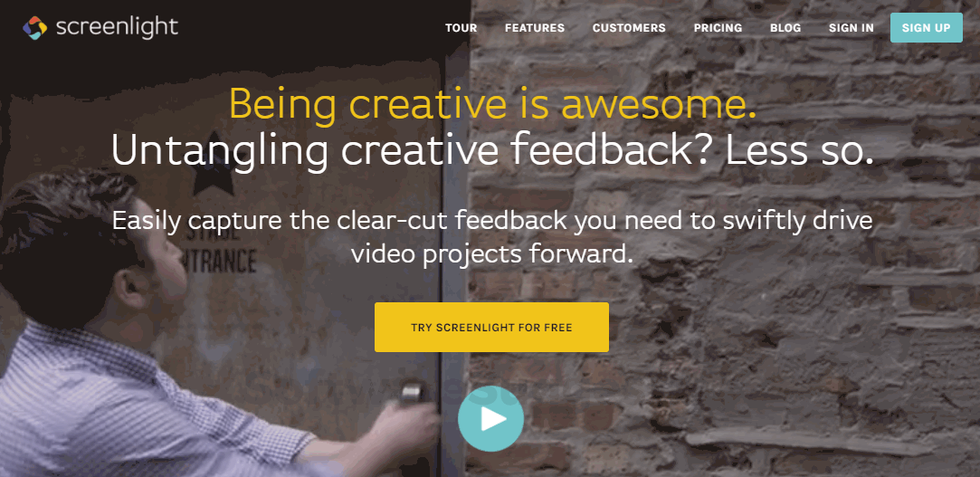Click the teal Sign Up button
Viewport: 980px width, 477px height.
pyautogui.click(x=927, y=27)
